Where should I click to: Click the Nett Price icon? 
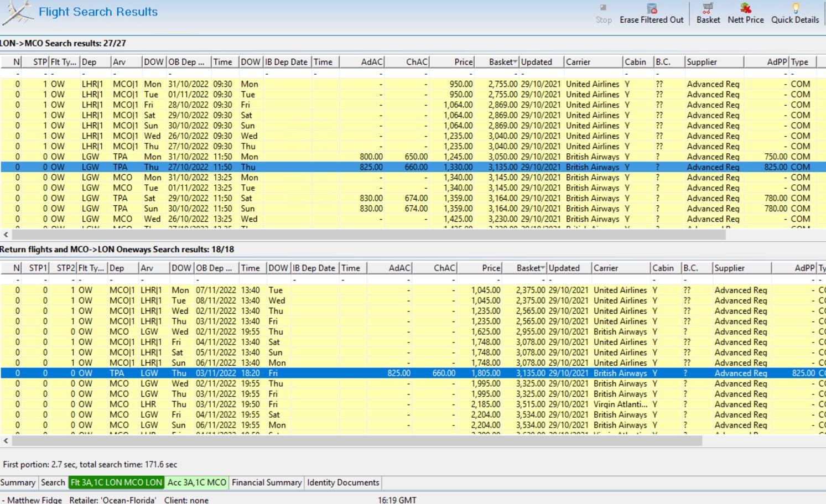(x=745, y=8)
